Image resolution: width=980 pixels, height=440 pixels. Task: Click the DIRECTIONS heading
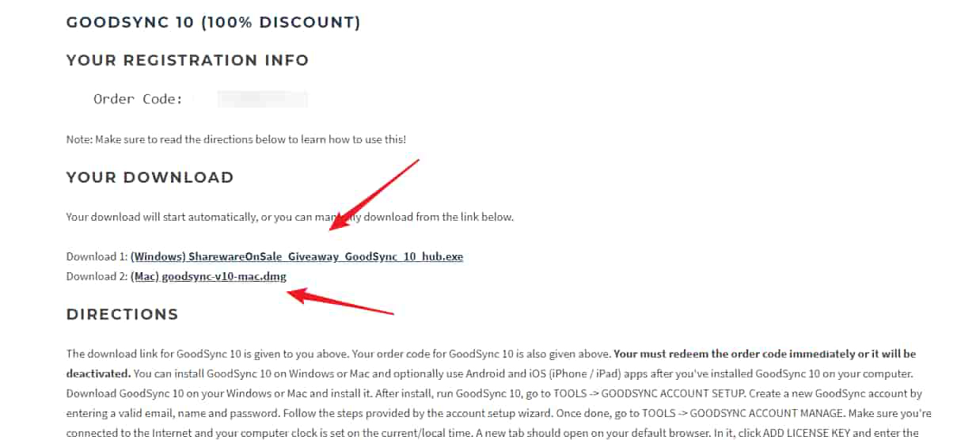pos(122,314)
